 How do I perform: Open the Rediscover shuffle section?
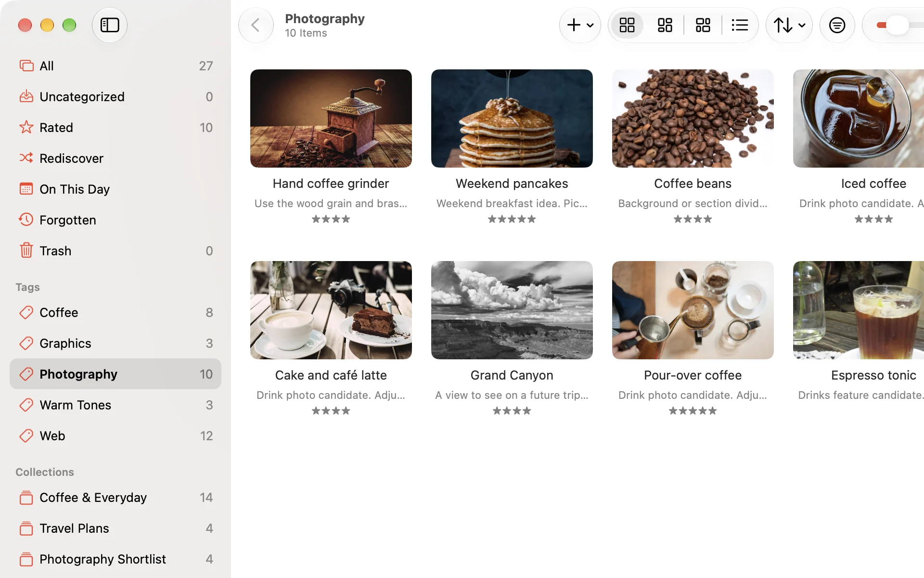pyautogui.click(x=115, y=158)
